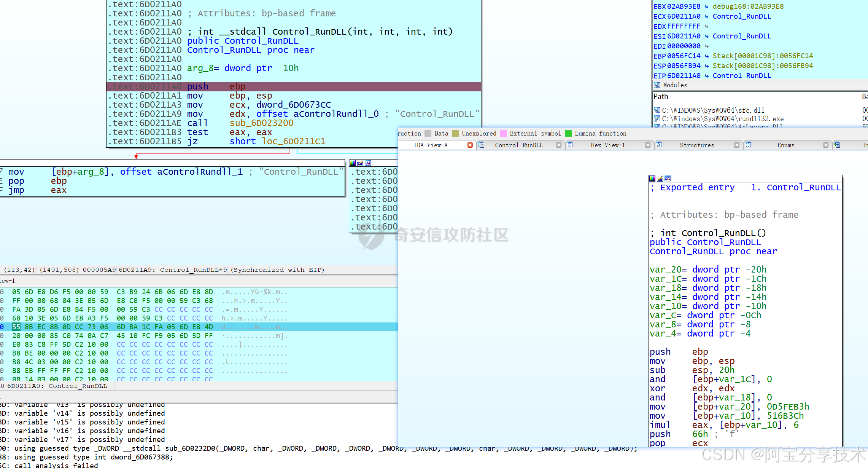Open the Structures tab
Screen dimensions: 868x469
point(697,145)
